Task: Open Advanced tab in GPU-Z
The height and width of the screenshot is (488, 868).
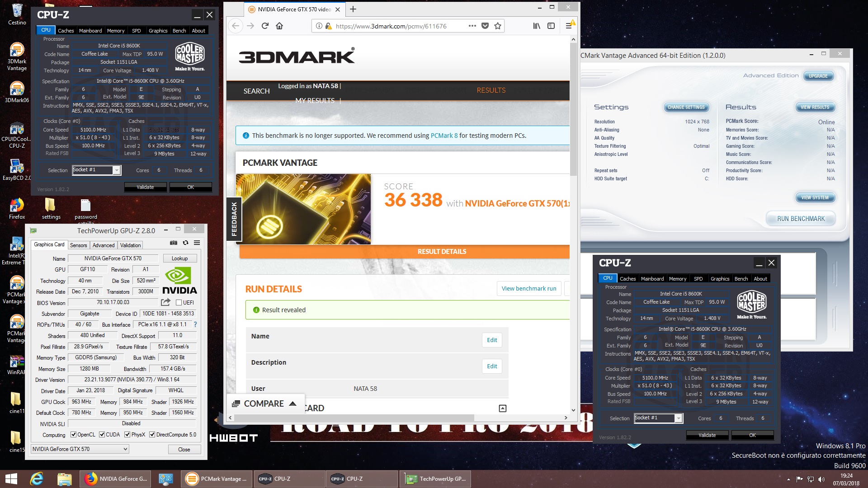Action: click(104, 245)
